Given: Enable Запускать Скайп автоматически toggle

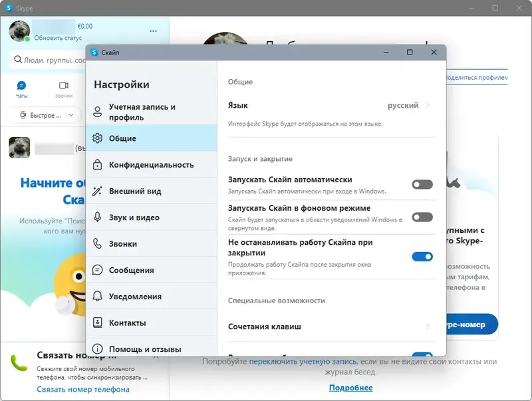Looking at the screenshot, I should point(422,184).
